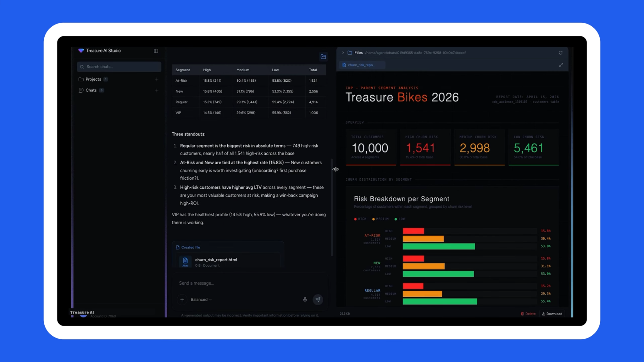The height and width of the screenshot is (362, 644).
Task: Click the Send a message input
Action: pyautogui.click(x=250, y=283)
